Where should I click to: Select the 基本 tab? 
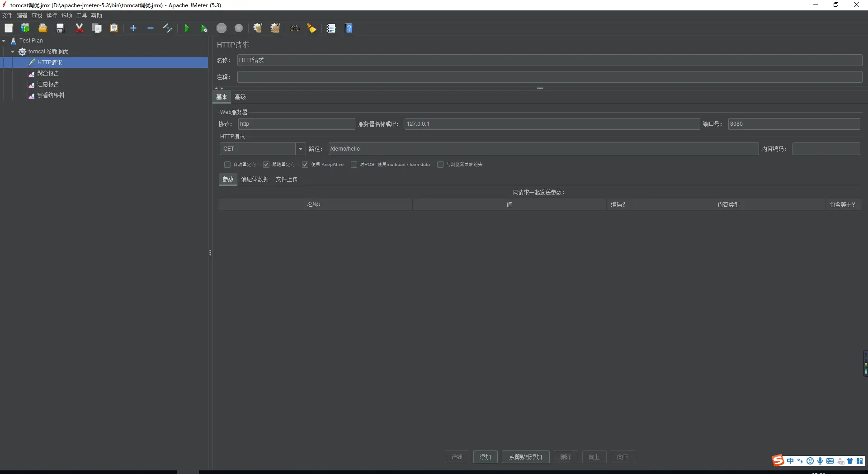pos(222,97)
